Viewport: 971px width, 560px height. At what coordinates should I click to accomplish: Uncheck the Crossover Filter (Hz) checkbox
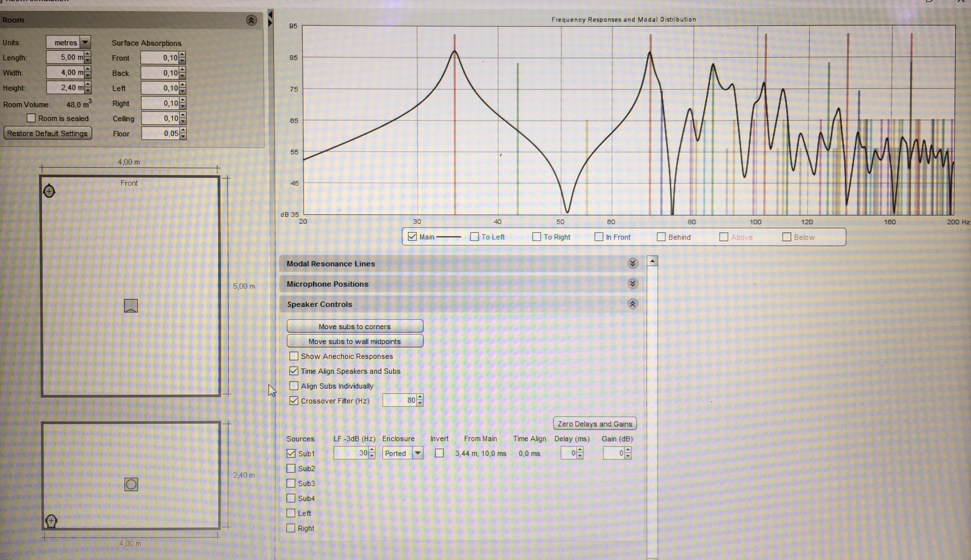(x=294, y=401)
